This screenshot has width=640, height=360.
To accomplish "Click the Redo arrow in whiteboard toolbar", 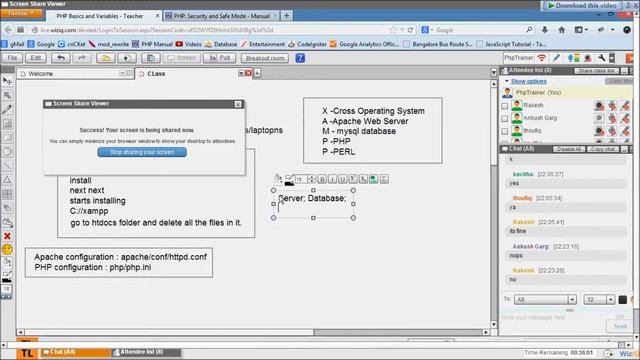I will tap(82, 58).
